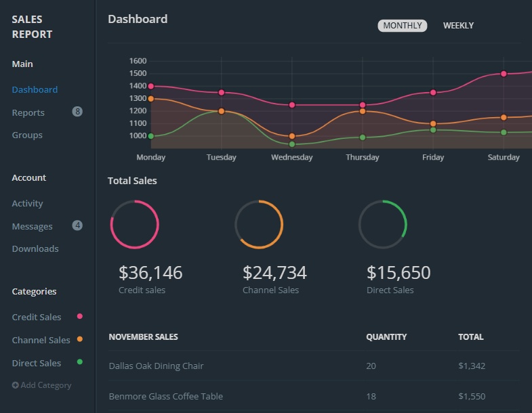Click the plus icon beside Add Category
The width and height of the screenshot is (532, 413).
(x=16, y=385)
